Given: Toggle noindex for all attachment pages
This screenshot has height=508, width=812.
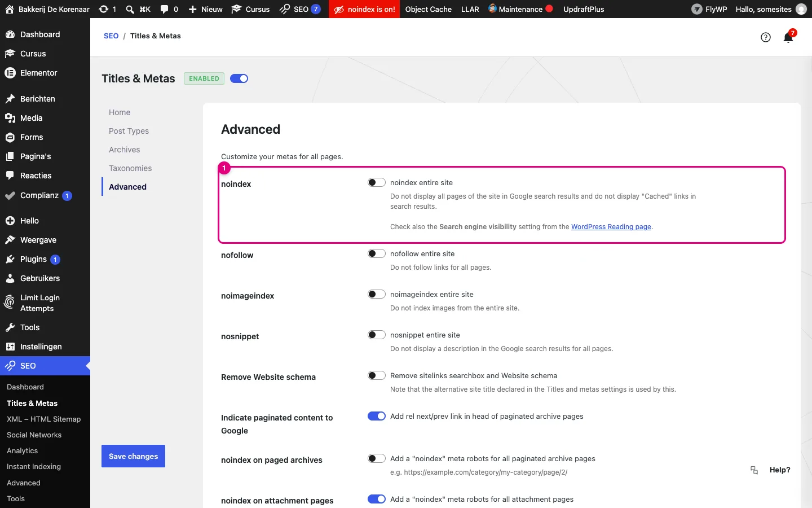Looking at the screenshot, I should [x=377, y=499].
